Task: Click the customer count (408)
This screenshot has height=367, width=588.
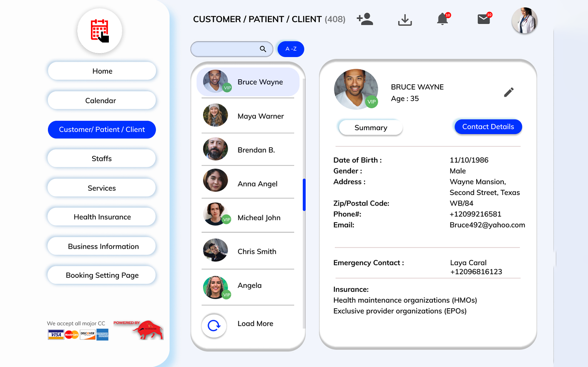Action: pos(335,19)
